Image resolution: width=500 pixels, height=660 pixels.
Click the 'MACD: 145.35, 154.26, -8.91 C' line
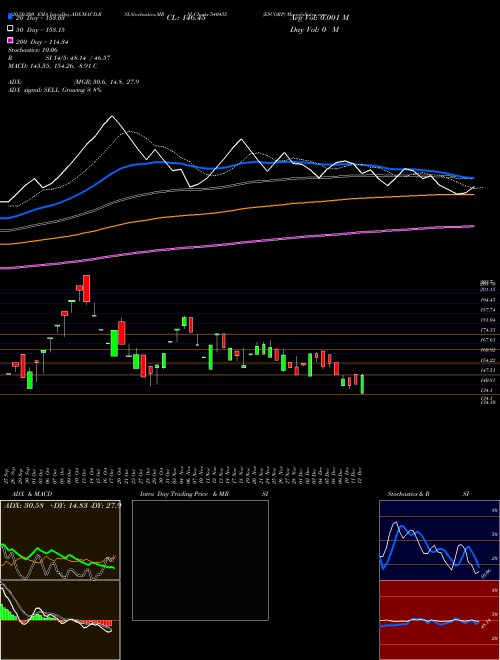click(53, 66)
